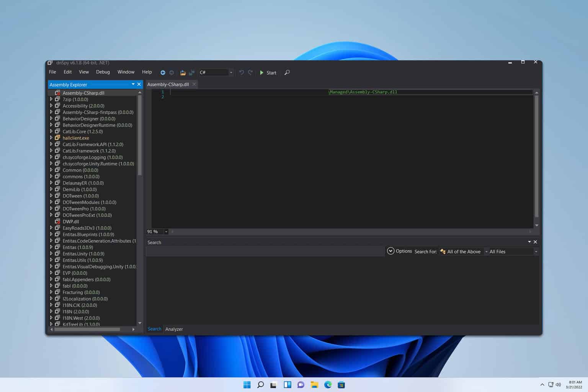Open the Edit menu

pos(68,72)
